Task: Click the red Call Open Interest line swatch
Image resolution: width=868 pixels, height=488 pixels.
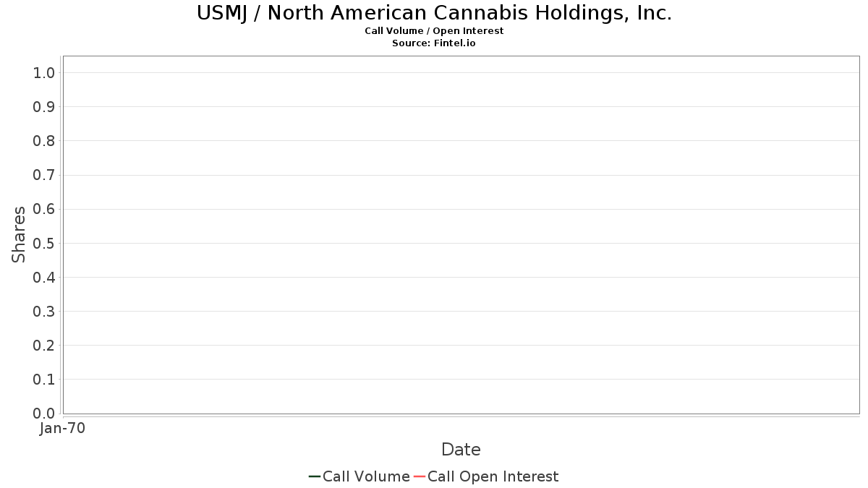Action: [x=419, y=476]
